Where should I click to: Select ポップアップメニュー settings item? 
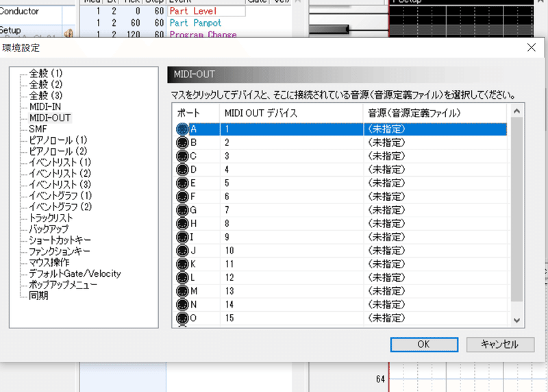point(63,284)
